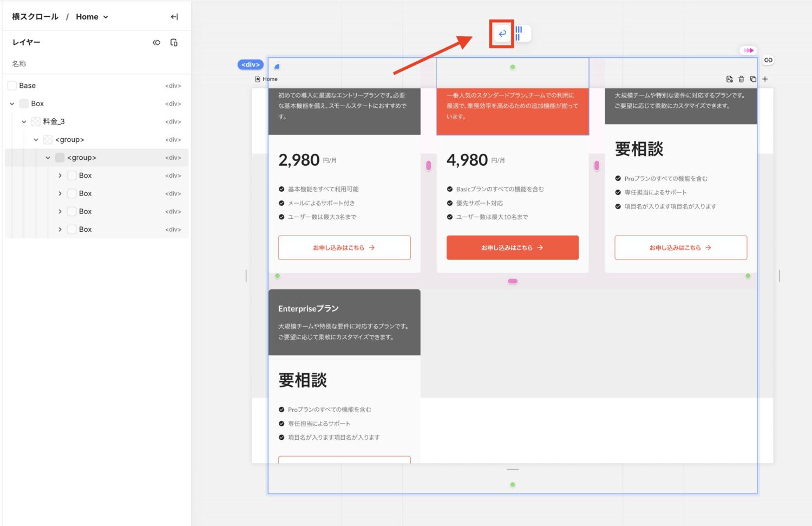Delete the page with the trash icon
Image resolution: width=812 pixels, height=526 pixels.
tap(741, 79)
